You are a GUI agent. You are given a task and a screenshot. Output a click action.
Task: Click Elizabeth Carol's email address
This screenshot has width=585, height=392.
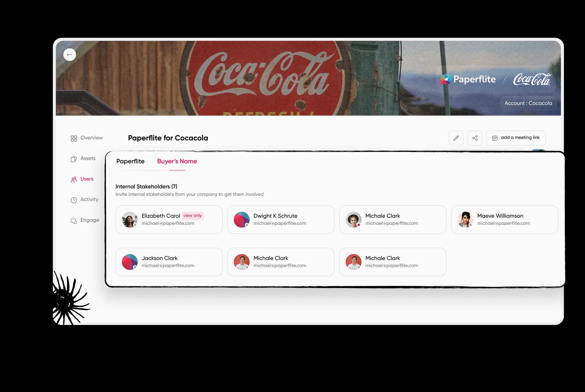coord(168,223)
